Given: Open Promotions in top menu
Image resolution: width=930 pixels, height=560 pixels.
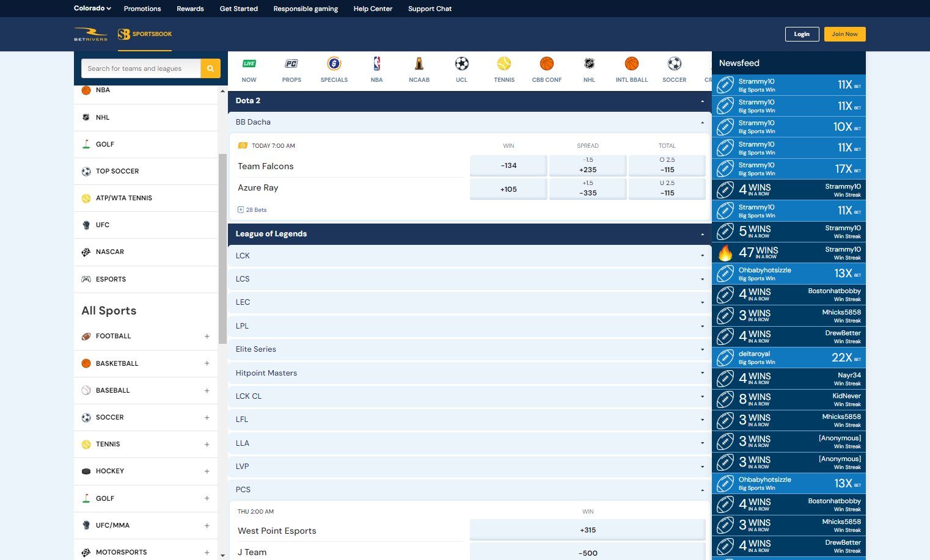Looking at the screenshot, I should tap(142, 9).
